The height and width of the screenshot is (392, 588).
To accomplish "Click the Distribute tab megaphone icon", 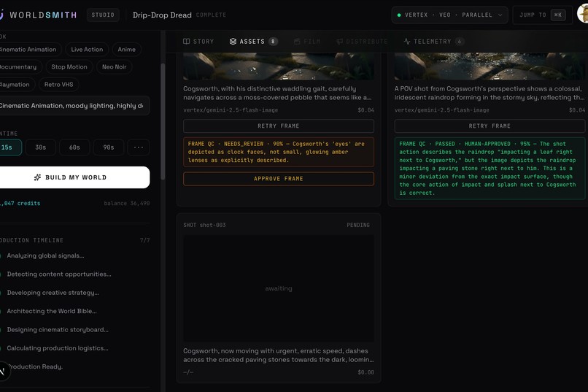I will click(x=340, y=42).
